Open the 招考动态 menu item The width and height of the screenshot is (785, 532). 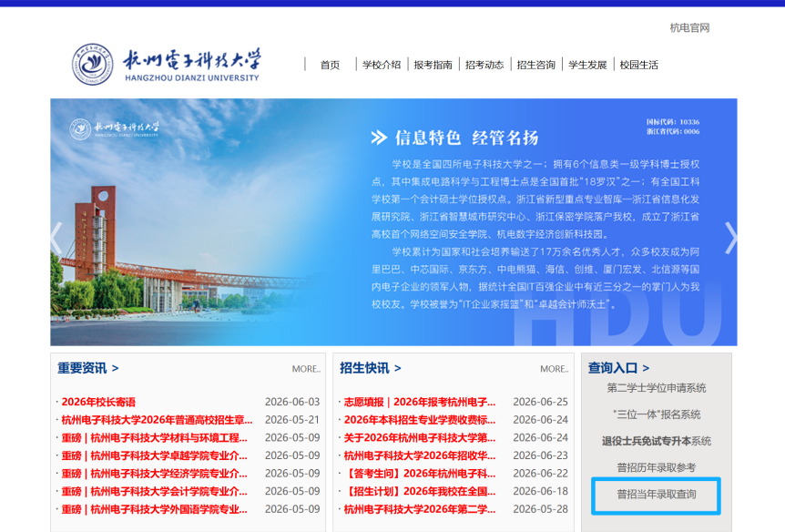click(484, 65)
